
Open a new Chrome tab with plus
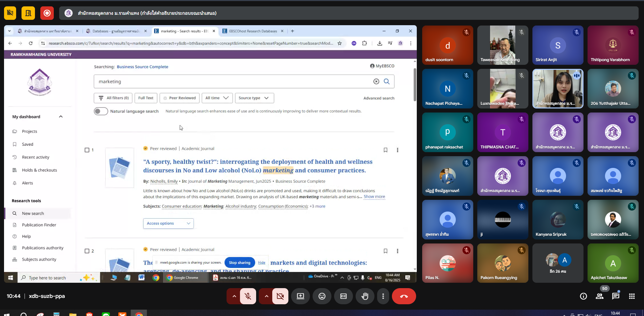coord(292,31)
